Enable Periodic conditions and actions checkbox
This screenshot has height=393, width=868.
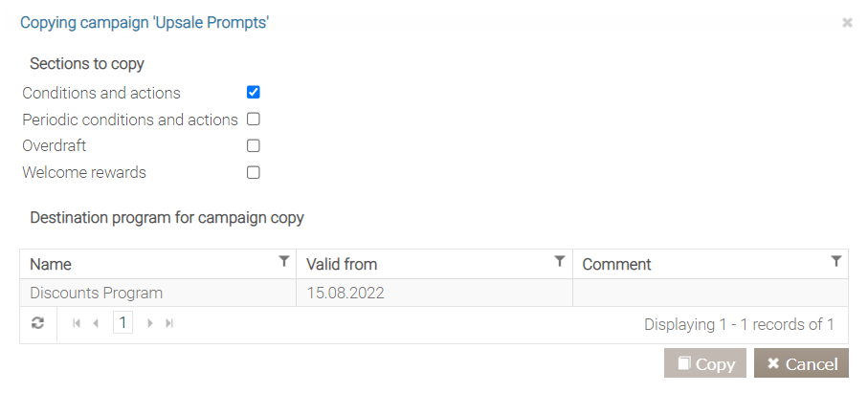click(x=254, y=120)
